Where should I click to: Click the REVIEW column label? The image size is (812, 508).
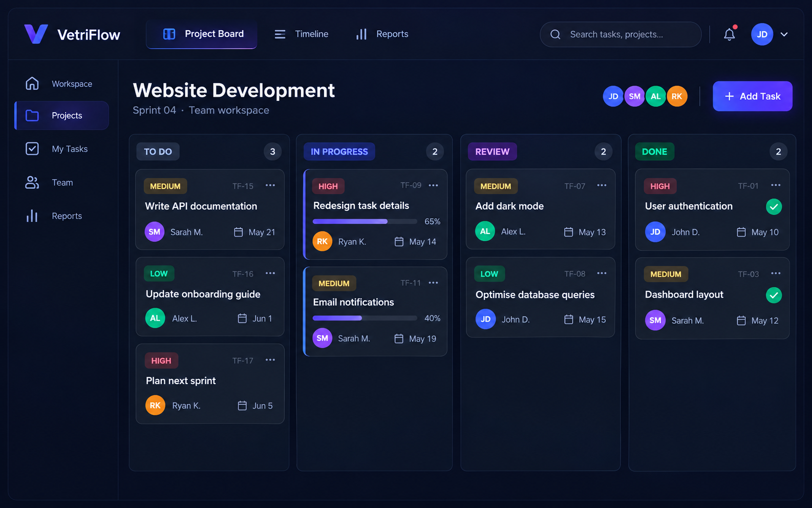coord(493,152)
